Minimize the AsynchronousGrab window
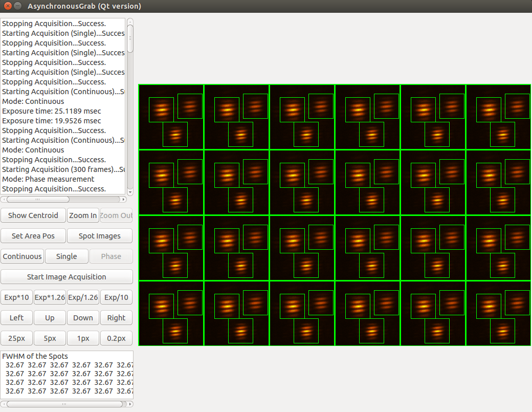 18,6
